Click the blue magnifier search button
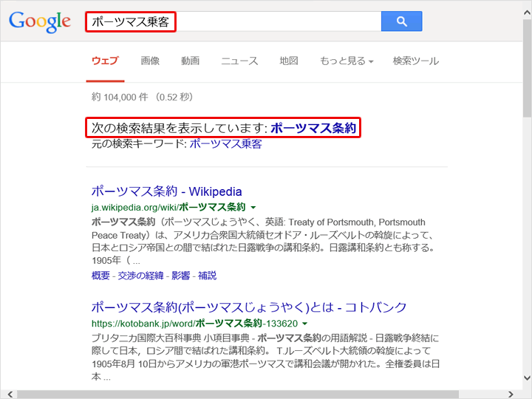The height and width of the screenshot is (399, 532). coord(401,21)
